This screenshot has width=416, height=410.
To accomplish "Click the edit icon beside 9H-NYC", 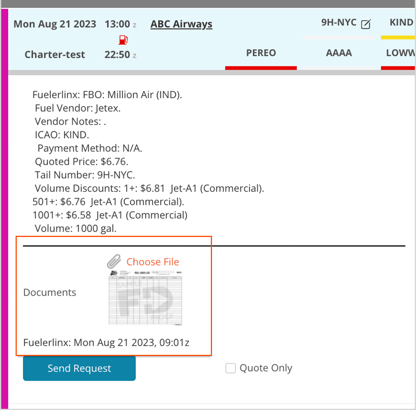I will coord(366,24).
